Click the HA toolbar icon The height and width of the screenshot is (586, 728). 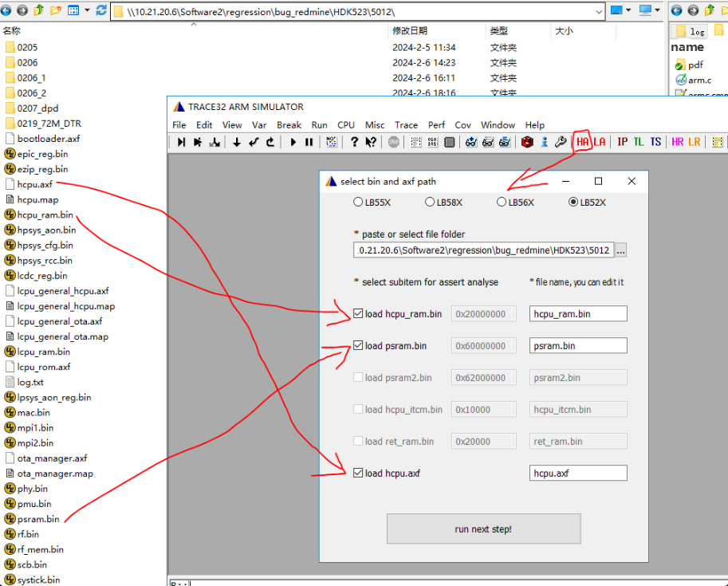(x=582, y=142)
